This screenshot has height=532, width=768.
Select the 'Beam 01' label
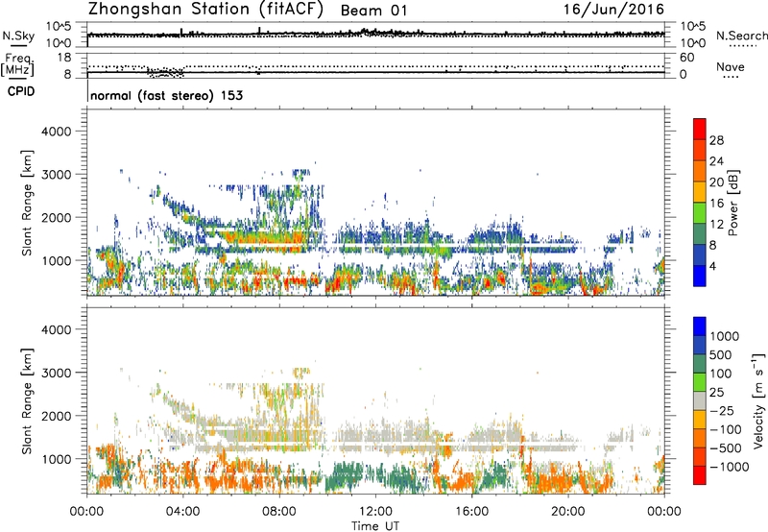pyautogui.click(x=373, y=11)
